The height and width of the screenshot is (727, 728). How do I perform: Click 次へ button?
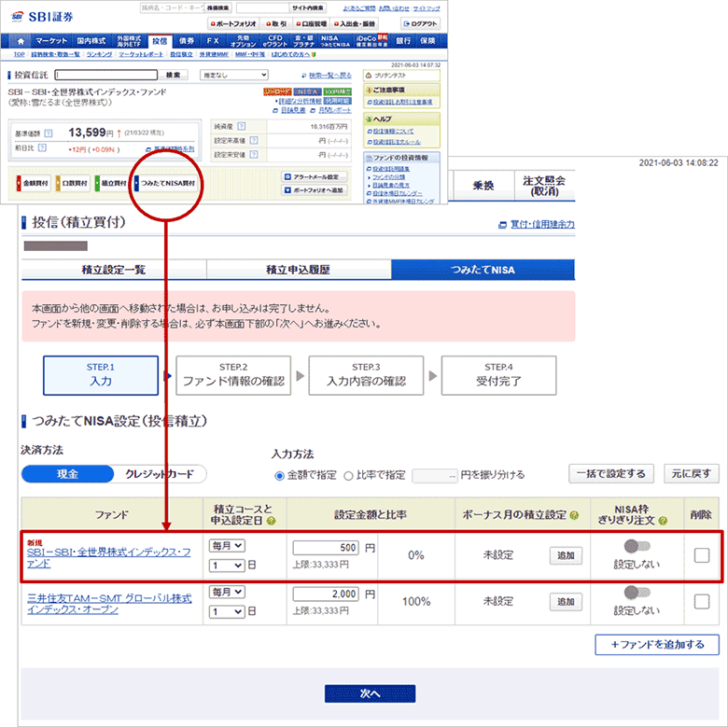click(x=370, y=693)
